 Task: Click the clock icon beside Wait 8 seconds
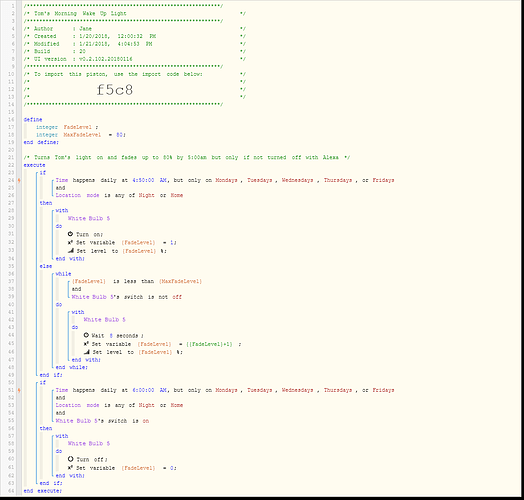86,335
